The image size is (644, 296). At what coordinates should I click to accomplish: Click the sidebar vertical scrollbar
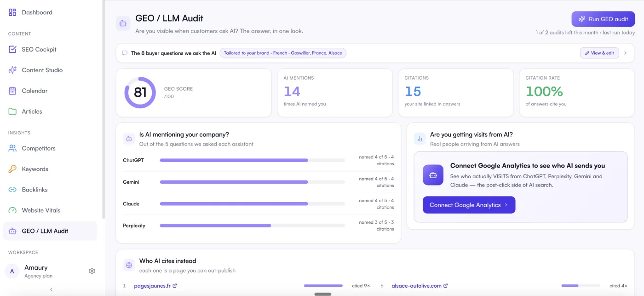coord(103,109)
